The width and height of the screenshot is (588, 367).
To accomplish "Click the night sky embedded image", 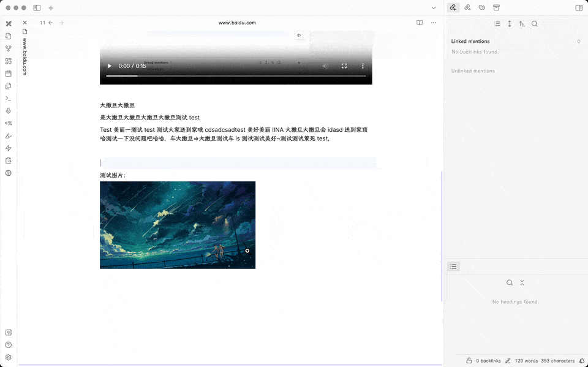I will [x=178, y=225].
